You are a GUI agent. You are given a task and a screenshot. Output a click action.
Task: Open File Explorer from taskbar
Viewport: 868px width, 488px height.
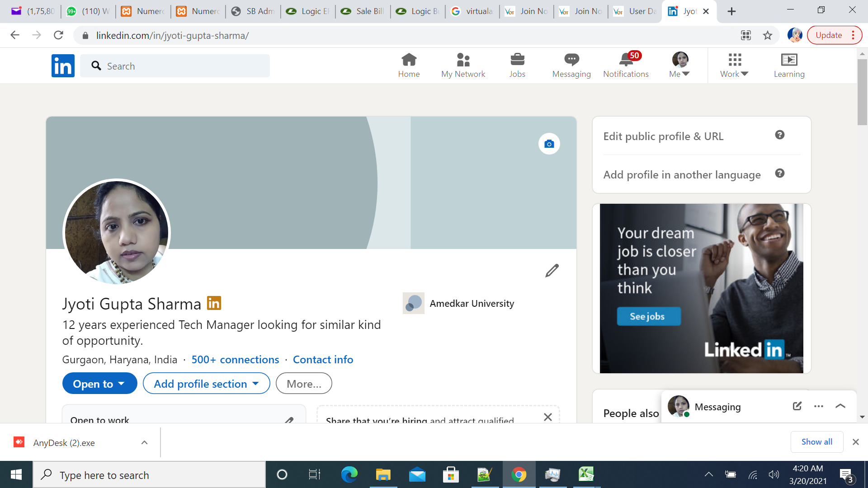(x=383, y=474)
